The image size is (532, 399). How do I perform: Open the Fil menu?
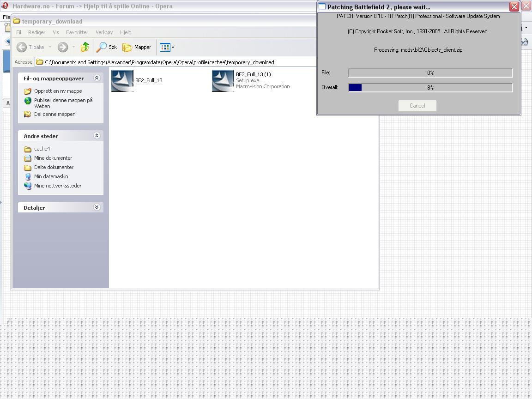coord(18,32)
